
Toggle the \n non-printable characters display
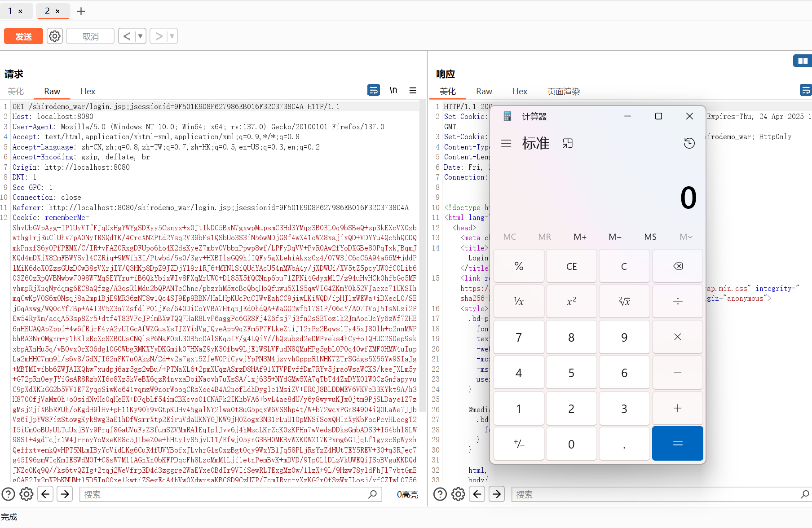click(393, 90)
